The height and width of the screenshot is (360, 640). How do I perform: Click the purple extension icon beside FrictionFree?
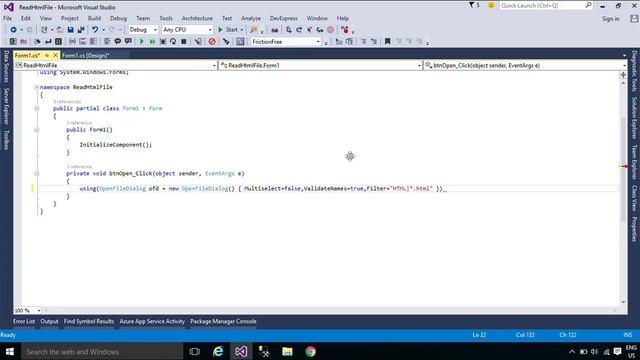point(240,42)
